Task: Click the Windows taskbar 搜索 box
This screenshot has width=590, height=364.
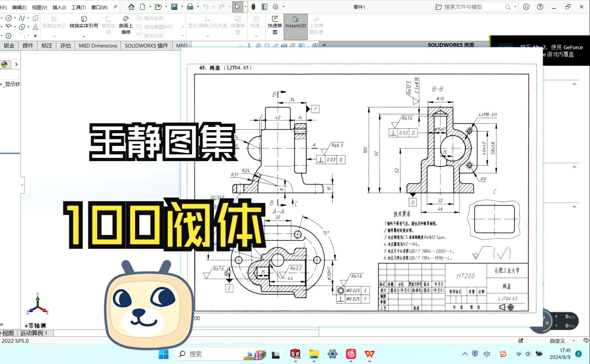Action: click(221, 354)
